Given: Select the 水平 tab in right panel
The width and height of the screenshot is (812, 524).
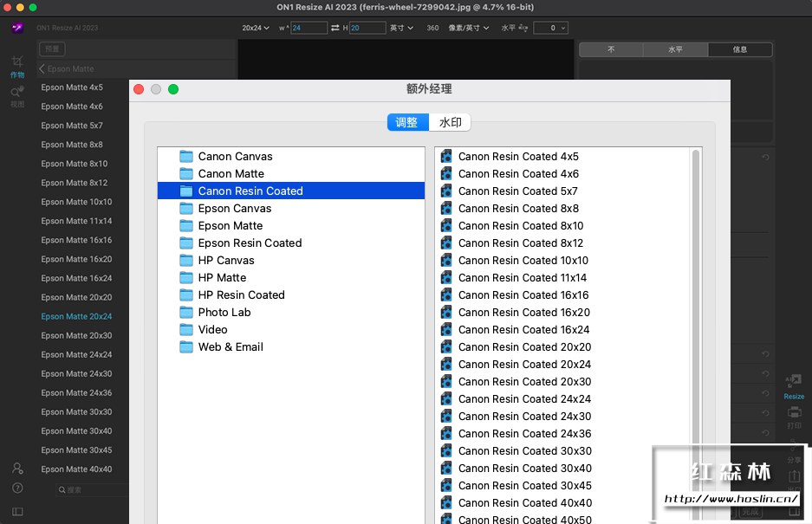Looking at the screenshot, I should tap(675, 49).
